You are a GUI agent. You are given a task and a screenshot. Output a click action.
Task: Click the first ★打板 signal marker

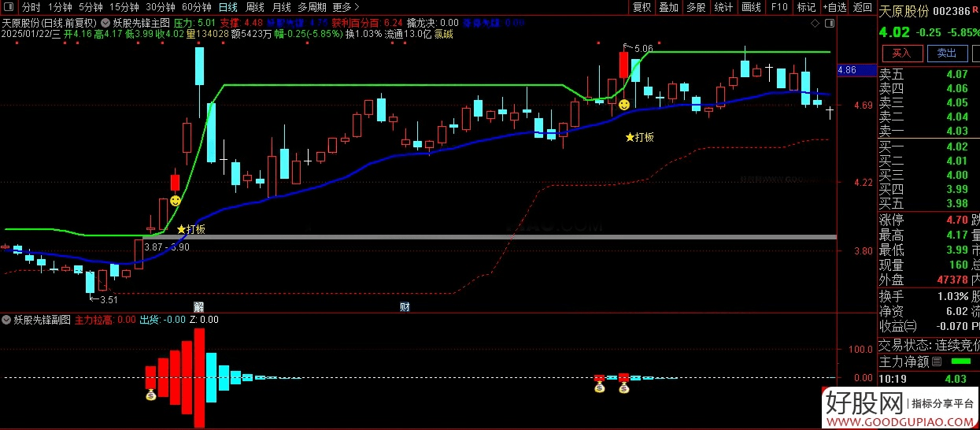pyautogui.click(x=191, y=229)
